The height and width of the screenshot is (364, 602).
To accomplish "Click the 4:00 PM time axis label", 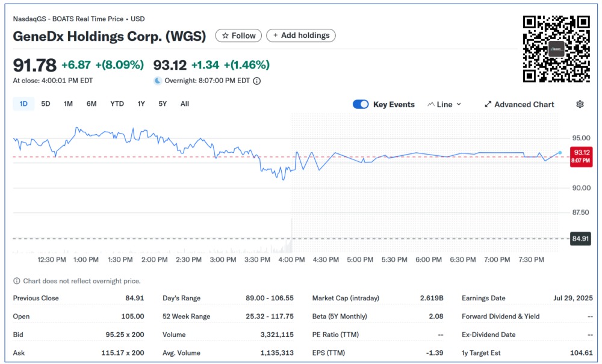I will pos(292,260).
